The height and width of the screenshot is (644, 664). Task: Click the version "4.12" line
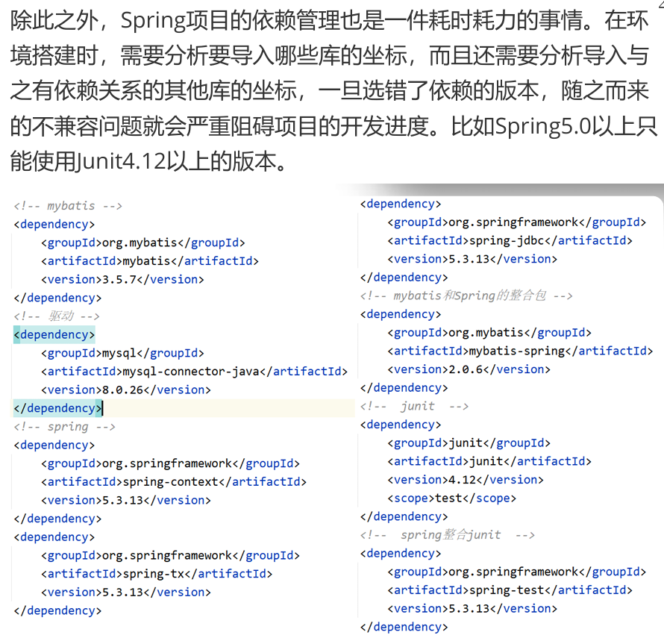(x=466, y=480)
